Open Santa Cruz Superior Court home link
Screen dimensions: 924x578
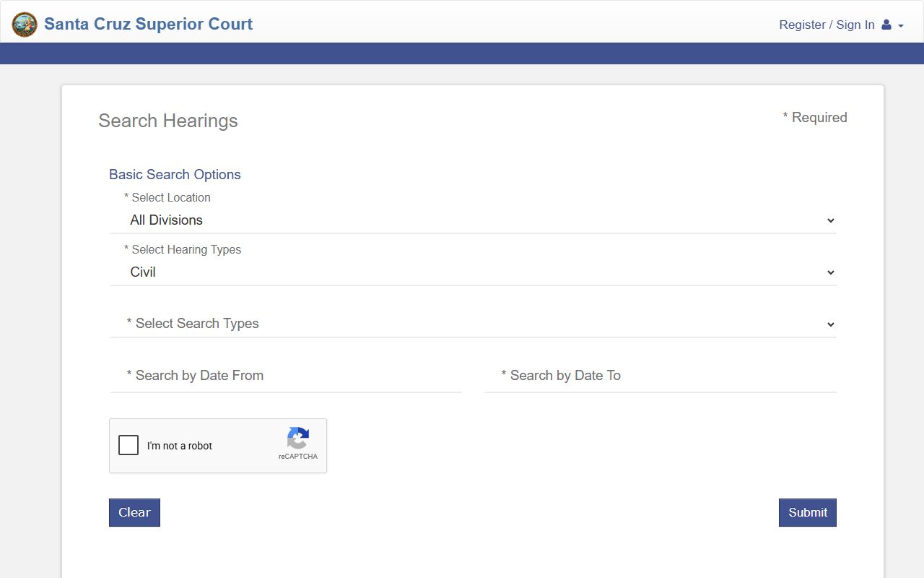[x=149, y=24]
